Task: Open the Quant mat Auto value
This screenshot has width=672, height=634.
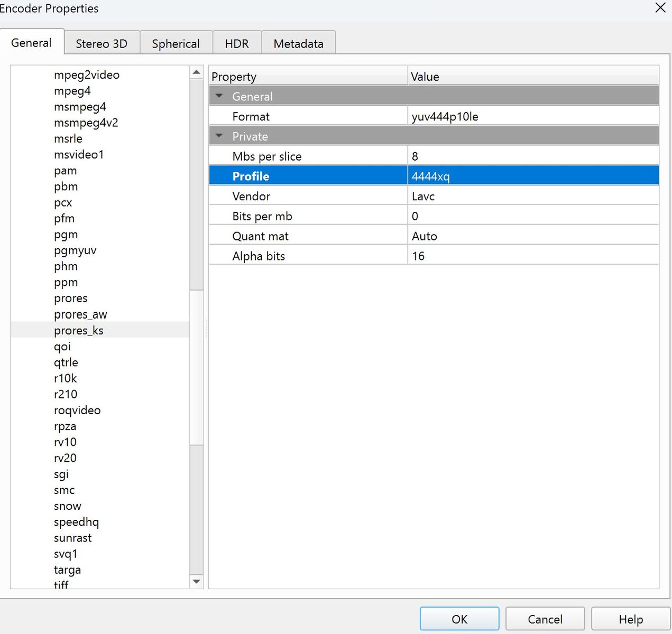Action: click(x=532, y=236)
